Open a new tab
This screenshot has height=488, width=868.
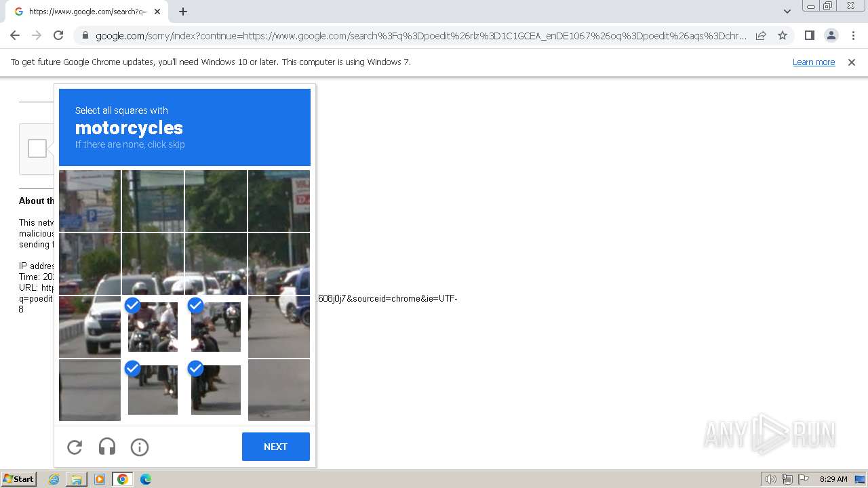coord(183,12)
